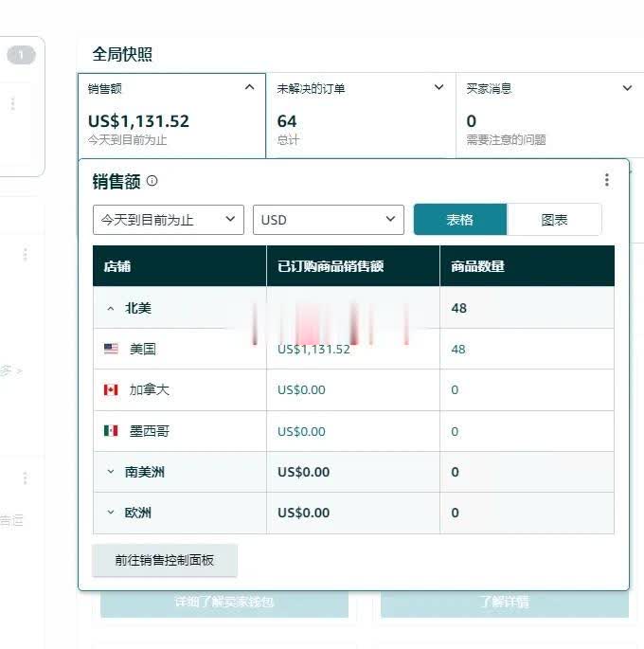Open the USD currency dropdown
Screen dimensions: 644x649
pos(329,220)
